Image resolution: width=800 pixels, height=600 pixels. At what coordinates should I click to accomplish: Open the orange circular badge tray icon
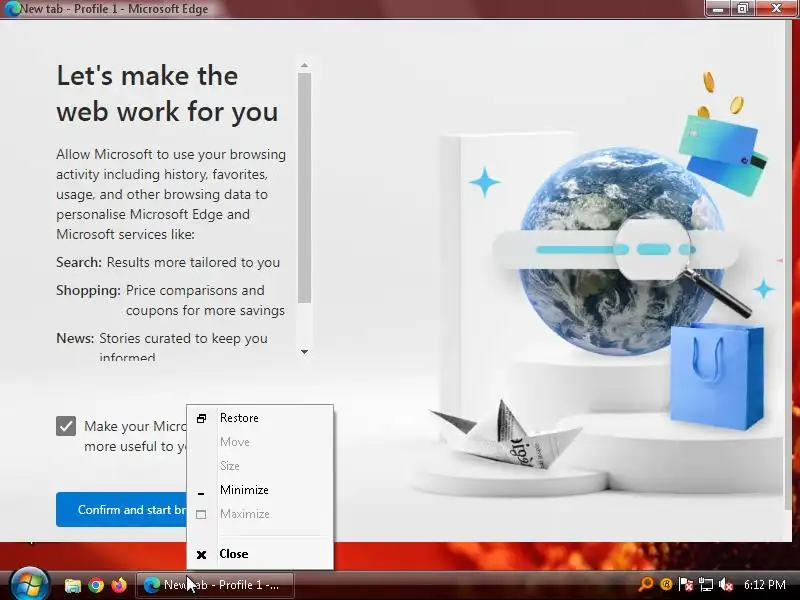666,584
